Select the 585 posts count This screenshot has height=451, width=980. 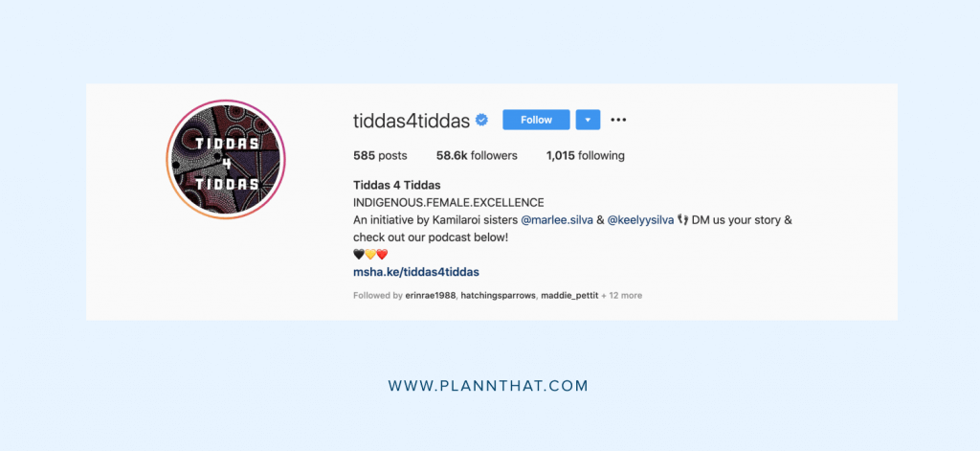pyautogui.click(x=380, y=156)
